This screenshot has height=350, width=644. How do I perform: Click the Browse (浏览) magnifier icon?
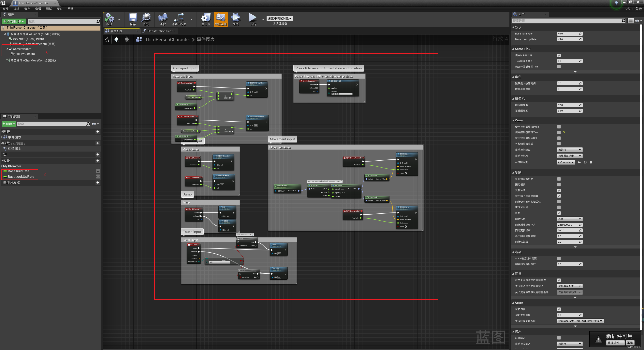click(146, 18)
